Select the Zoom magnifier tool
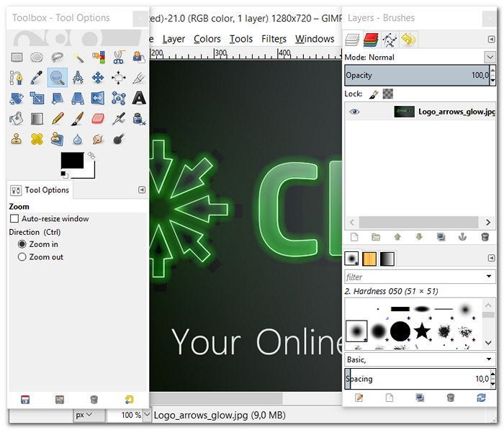The image size is (504, 430). [57, 78]
